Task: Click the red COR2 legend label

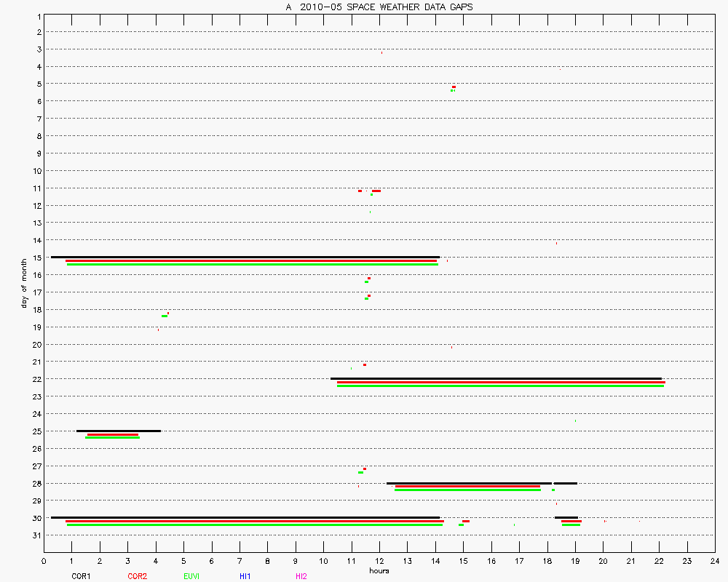Action: 137,576
